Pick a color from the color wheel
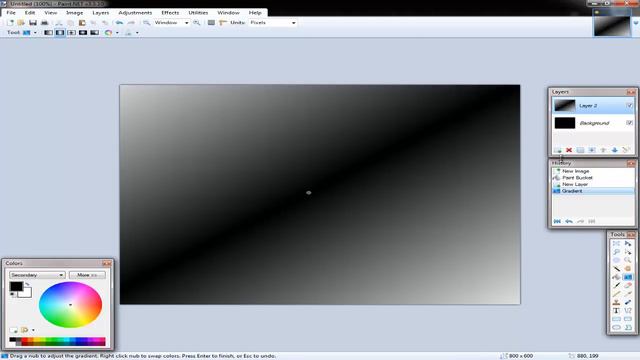The height and width of the screenshot is (360, 640). click(70, 304)
